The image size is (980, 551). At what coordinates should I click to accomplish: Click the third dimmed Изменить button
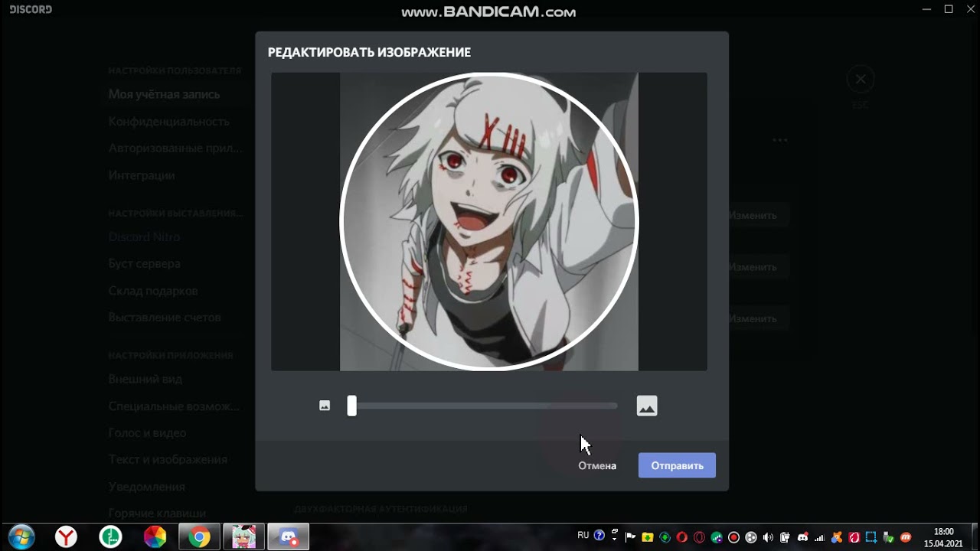tap(752, 318)
